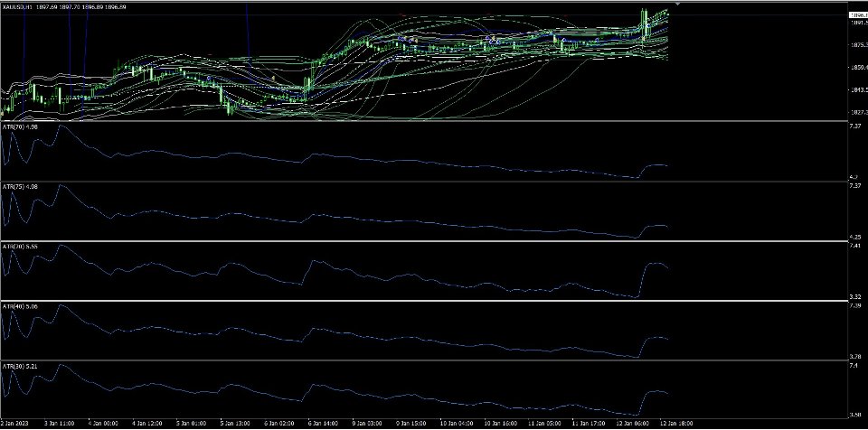Image resolution: width=868 pixels, height=430 pixels.
Task: Click the highlighted current price tag
Action: tap(858, 15)
